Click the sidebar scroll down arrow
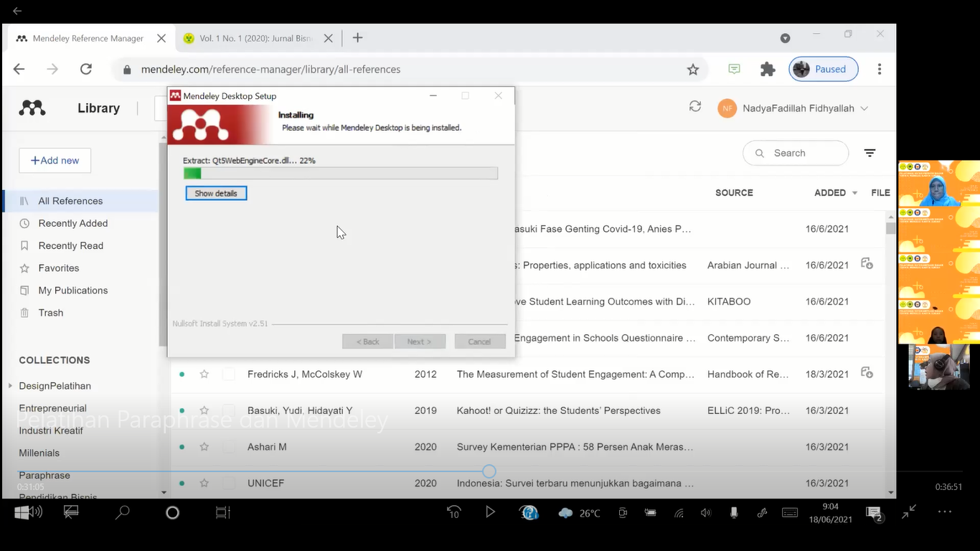 [164, 492]
